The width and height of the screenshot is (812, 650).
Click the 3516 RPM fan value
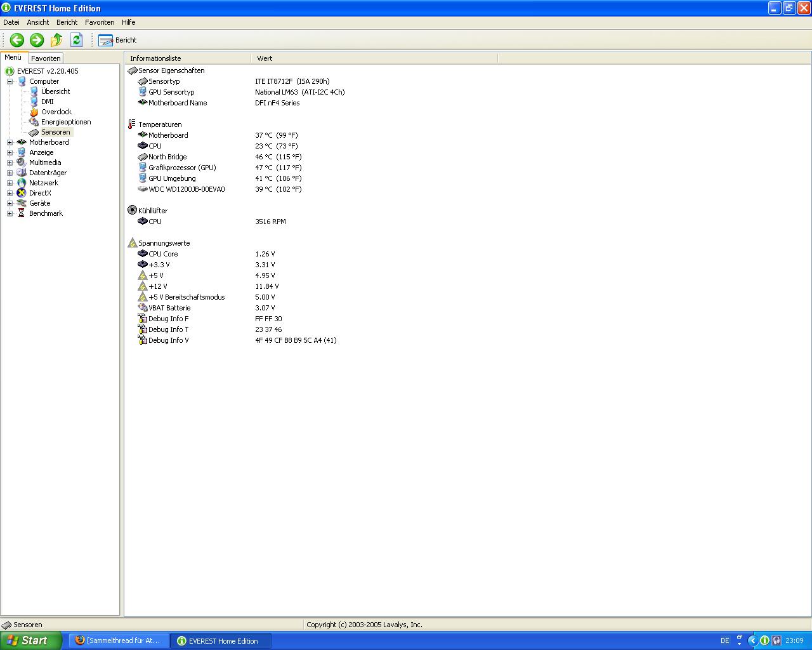(x=270, y=222)
